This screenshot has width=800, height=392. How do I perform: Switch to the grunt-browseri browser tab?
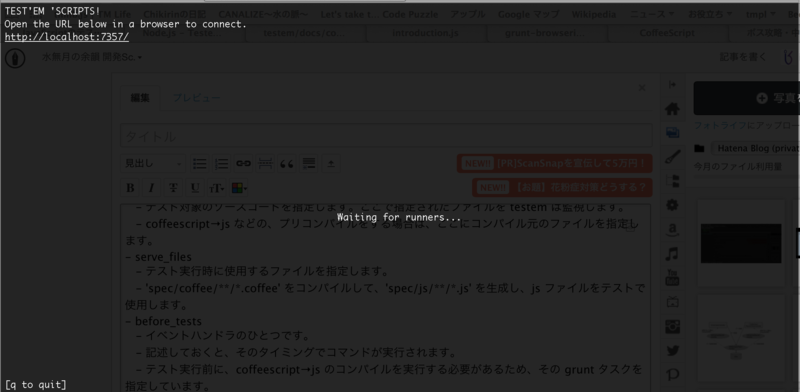545,33
